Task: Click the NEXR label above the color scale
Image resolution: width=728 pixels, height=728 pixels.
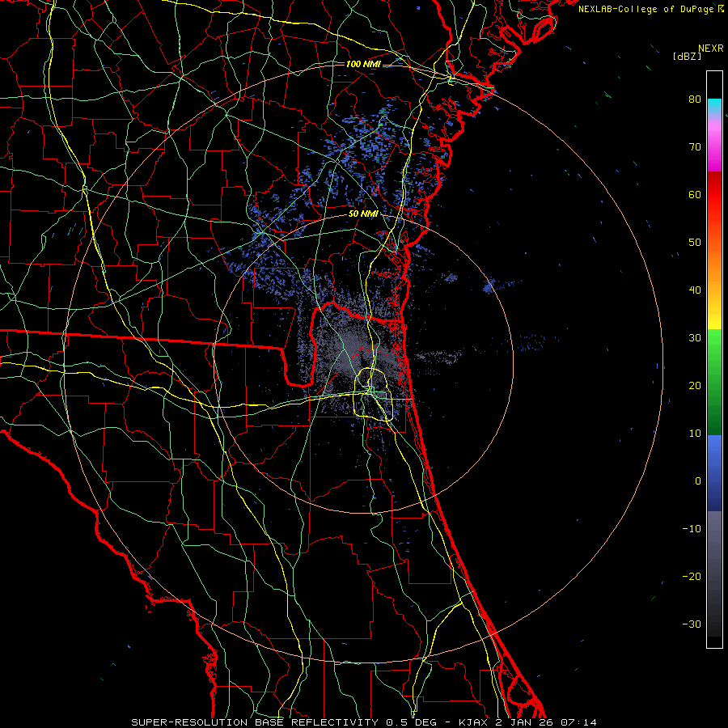Action: tap(710, 49)
